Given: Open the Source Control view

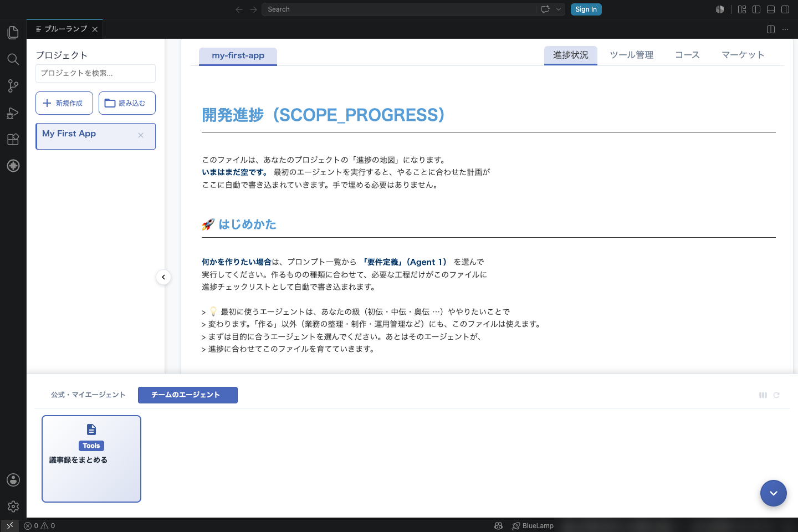Looking at the screenshot, I should pos(13,86).
